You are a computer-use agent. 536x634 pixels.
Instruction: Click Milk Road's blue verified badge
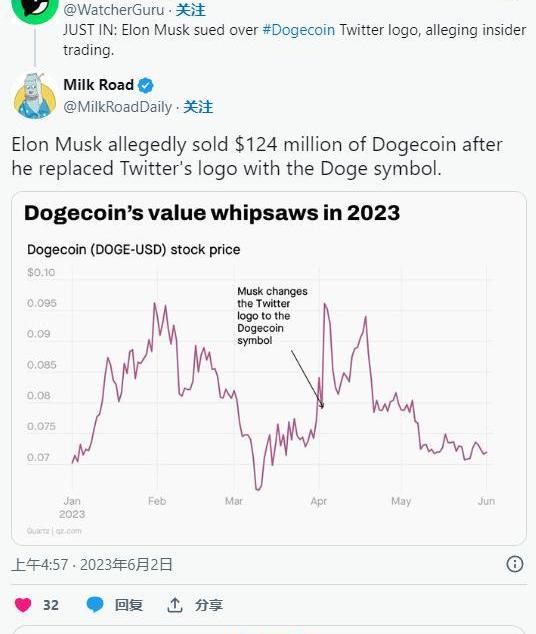click(146, 85)
